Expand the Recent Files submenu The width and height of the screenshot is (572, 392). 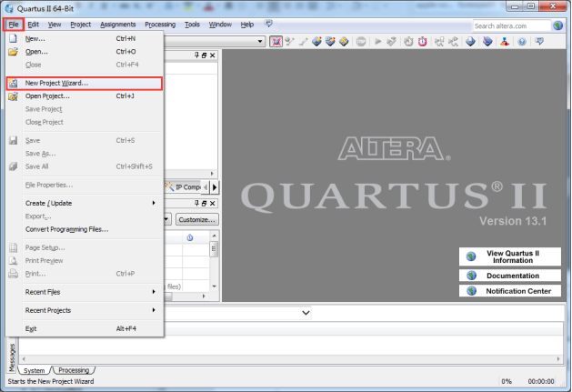[84, 292]
